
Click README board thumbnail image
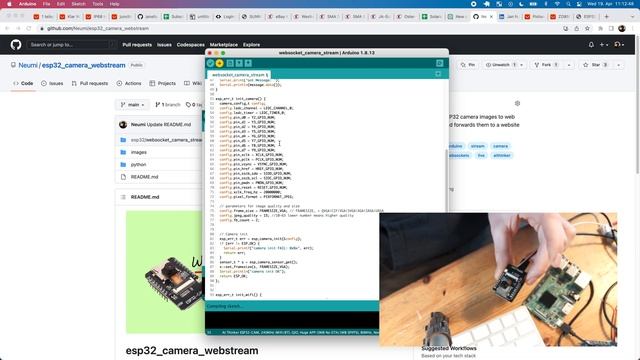(165, 272)
